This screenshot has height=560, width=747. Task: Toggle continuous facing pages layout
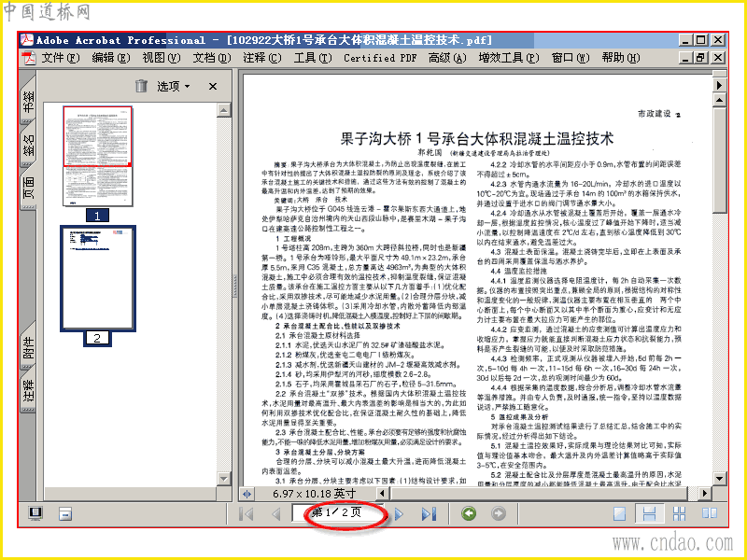[680, 513]
